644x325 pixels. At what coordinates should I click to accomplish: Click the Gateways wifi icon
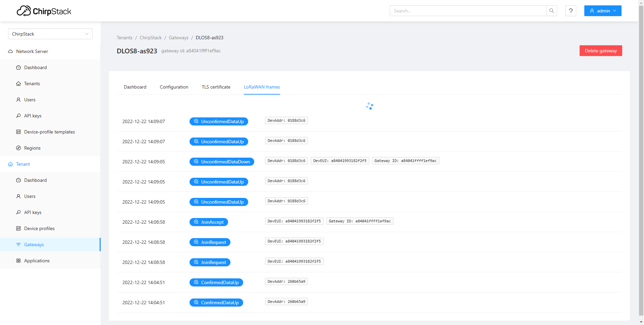click(18, 245)
